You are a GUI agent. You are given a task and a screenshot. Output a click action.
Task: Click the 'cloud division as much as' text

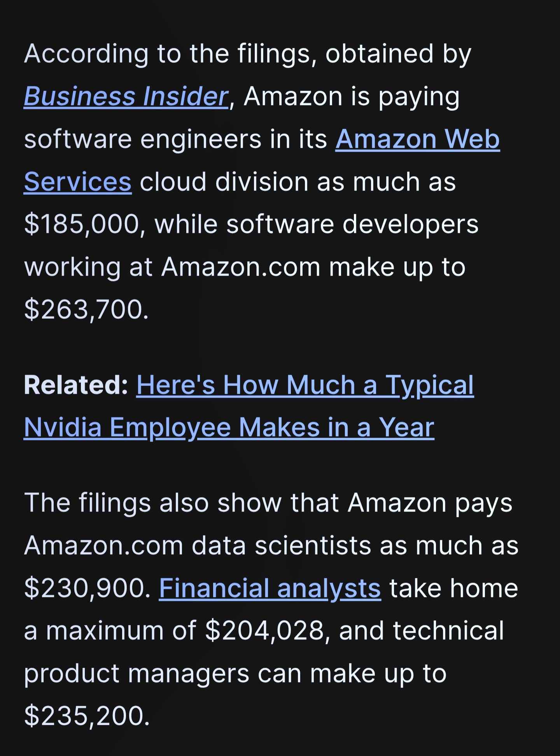(297, 182)
